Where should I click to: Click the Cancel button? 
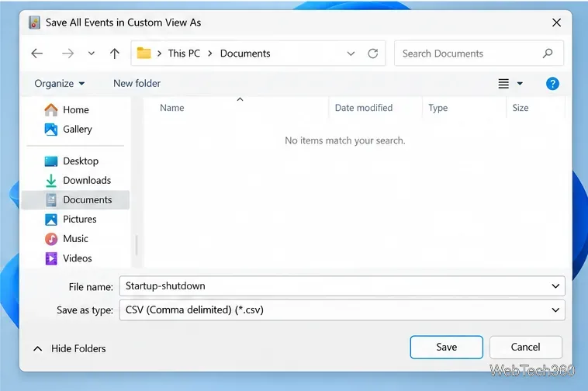pos(525,347)
